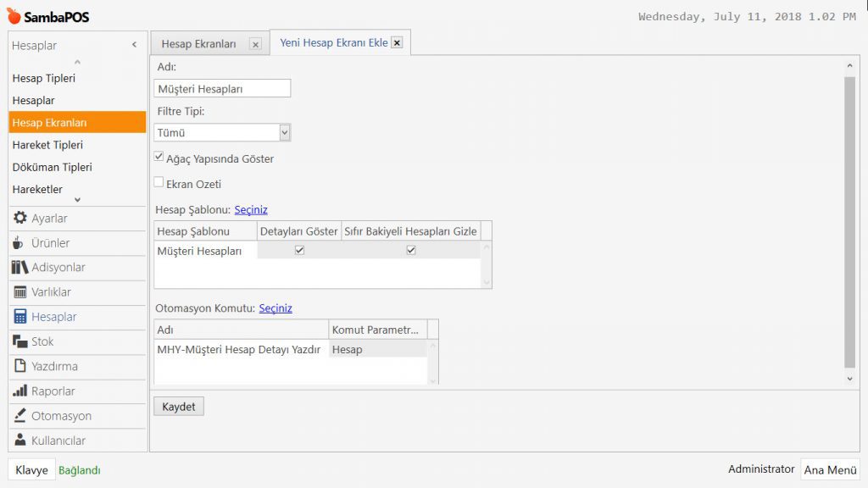This screenshot has width=868, height=488.
Task: Click the Kaydet button
Action: (179, 407)
